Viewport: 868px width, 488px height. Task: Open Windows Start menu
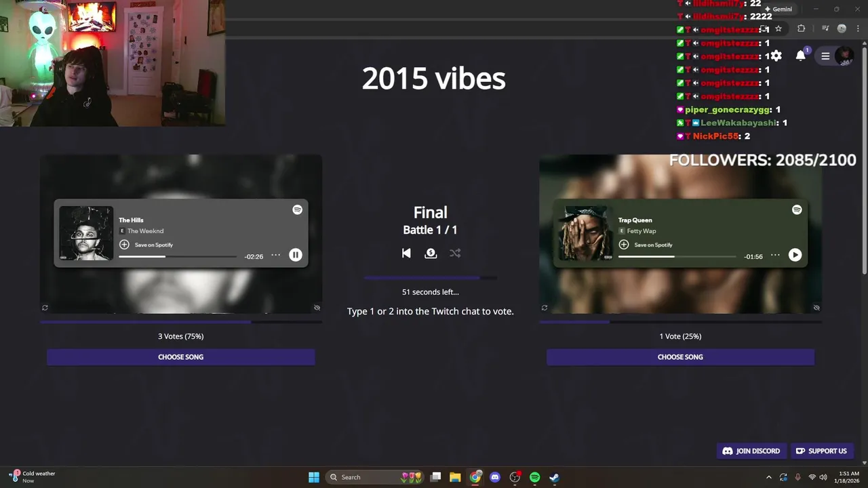[x=314, y=477]
